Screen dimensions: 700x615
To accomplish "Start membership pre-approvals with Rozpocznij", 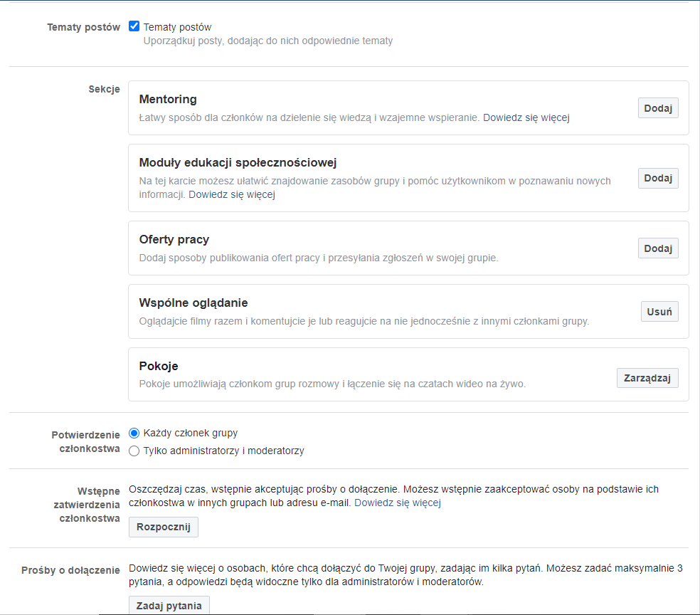I will click(164, 527).
